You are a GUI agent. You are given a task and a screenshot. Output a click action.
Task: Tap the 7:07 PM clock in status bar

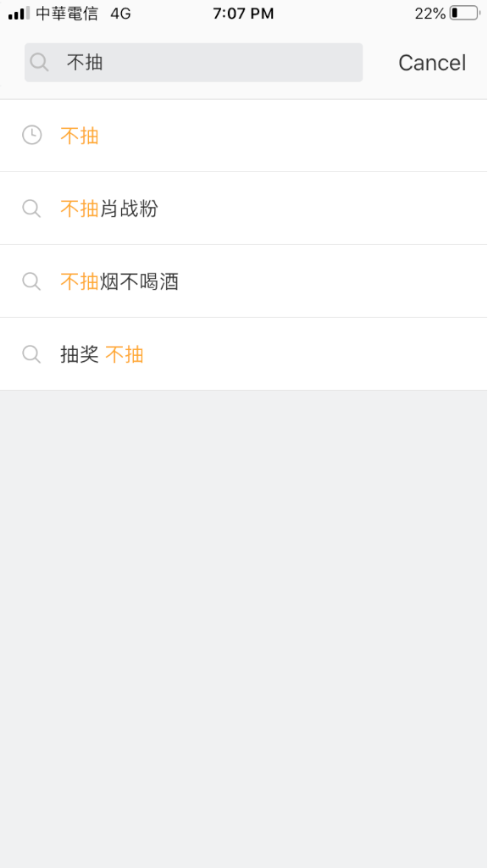(x=243, y=14)
